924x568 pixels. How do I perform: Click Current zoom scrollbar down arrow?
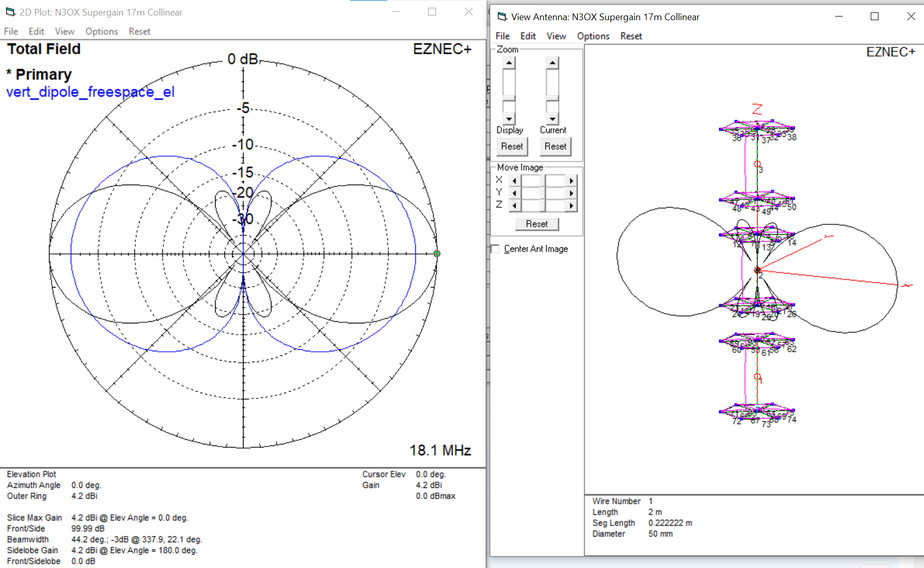pyautogui.click(x=553, y=118)
